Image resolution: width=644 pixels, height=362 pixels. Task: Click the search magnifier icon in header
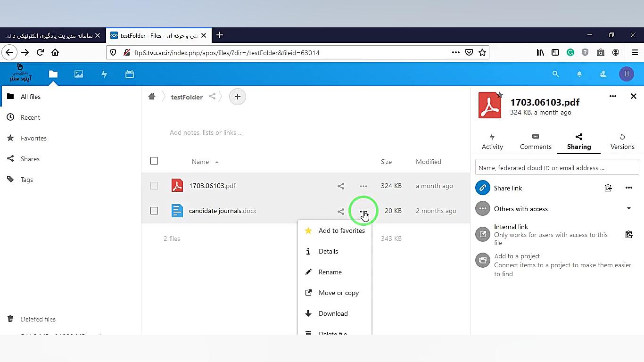[x=555, y=74]
